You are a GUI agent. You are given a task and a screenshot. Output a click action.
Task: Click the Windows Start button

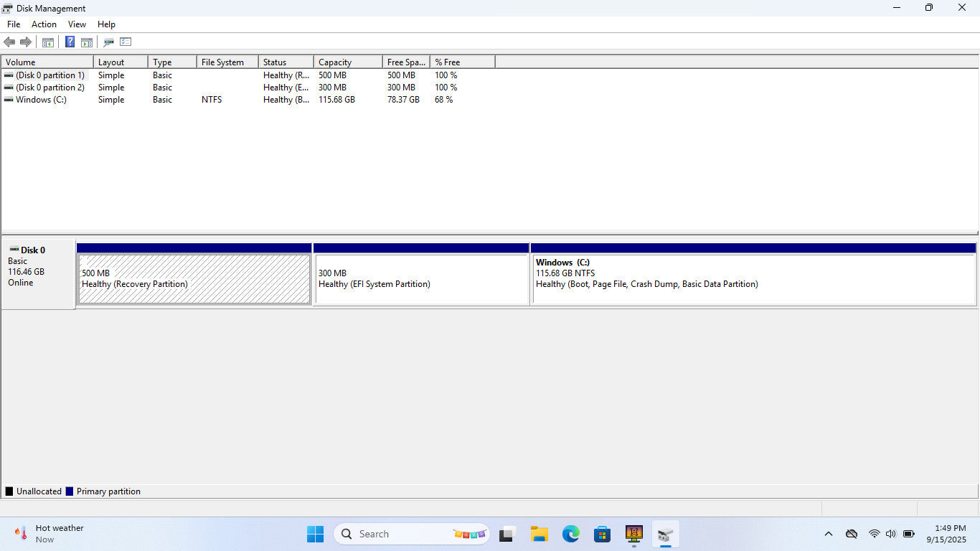315,534
